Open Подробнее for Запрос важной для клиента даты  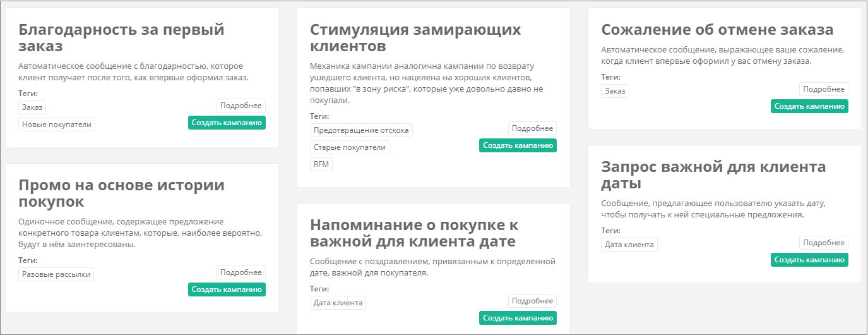(x=824, y=243)
